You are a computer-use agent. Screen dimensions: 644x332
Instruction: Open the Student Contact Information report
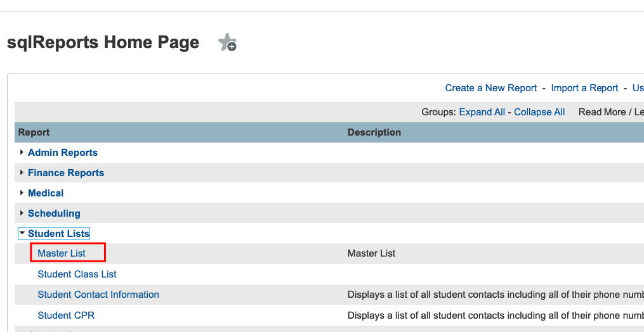[x=98, y=295]
